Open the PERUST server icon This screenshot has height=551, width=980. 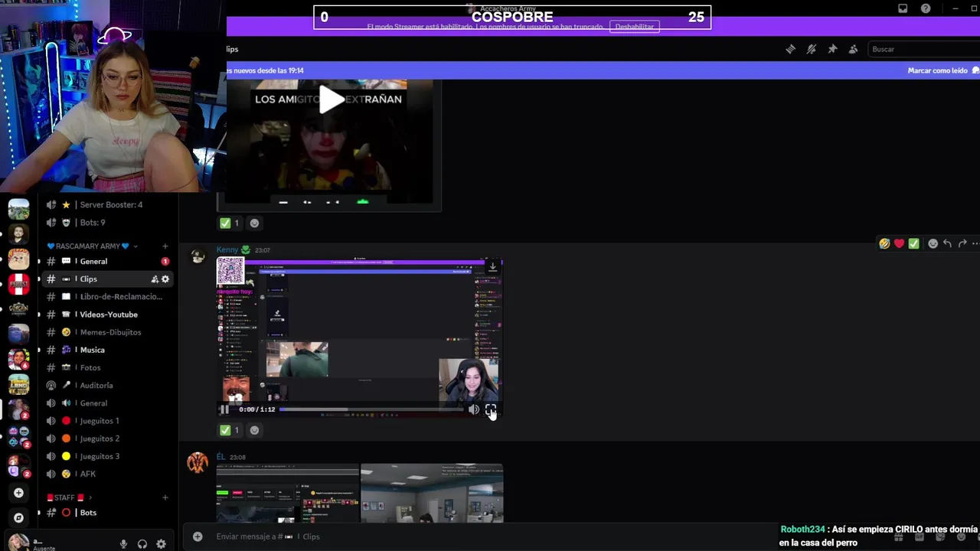tap(18, 284)
